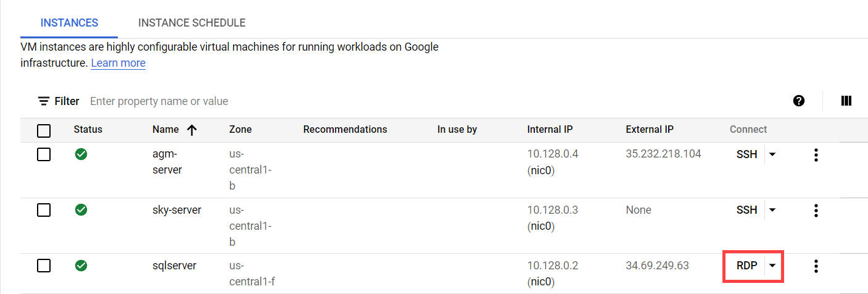Viewport: 868px width, 294px height.
Task: Open more actions menu for sqlserver
Action: click(816, 266)
